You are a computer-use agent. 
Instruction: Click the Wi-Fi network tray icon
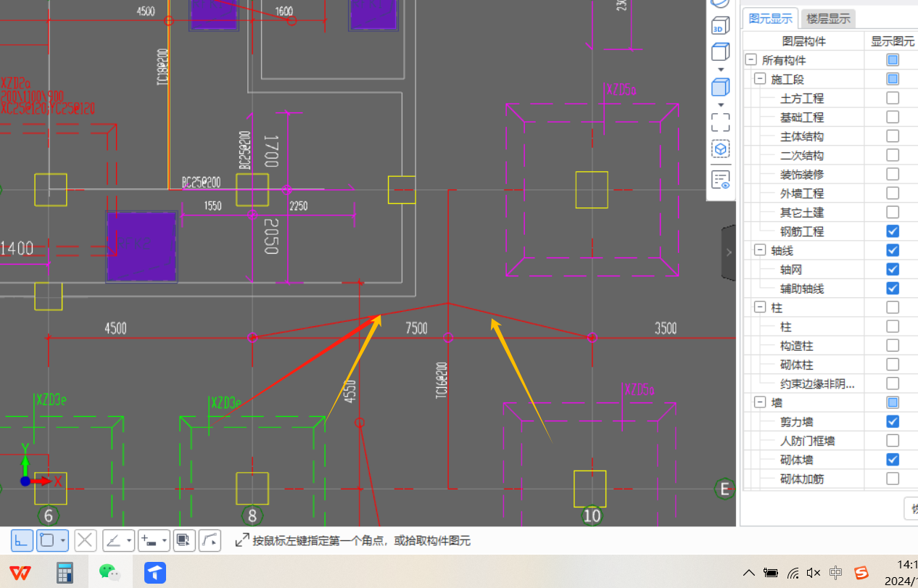(793, 573)
